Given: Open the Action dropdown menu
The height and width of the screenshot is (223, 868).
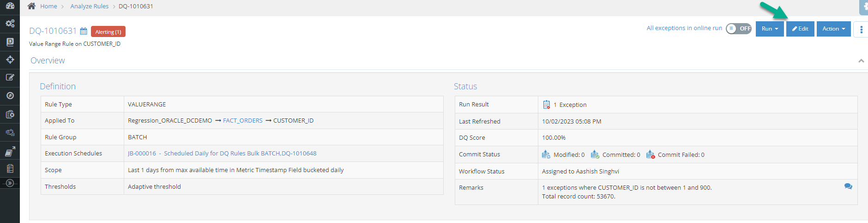Looking at the screenshot, I should coord(833,29).
